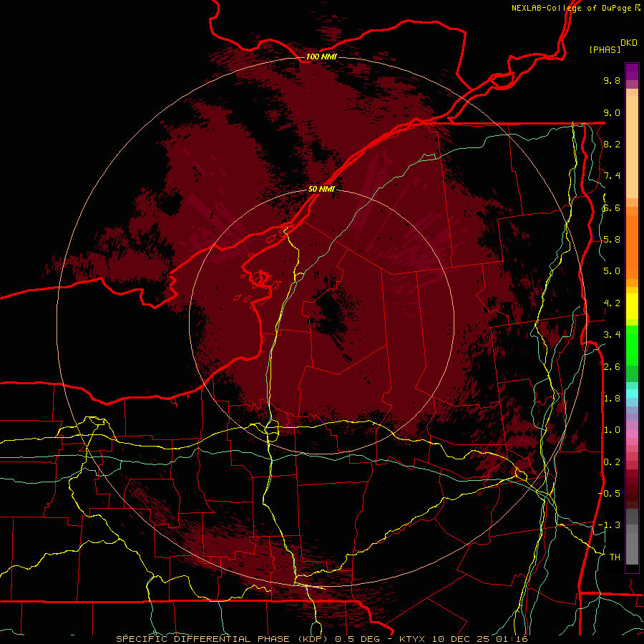Click the 3.4 color scale value
Screen dimensions: 644x644
tap(612, 335)
